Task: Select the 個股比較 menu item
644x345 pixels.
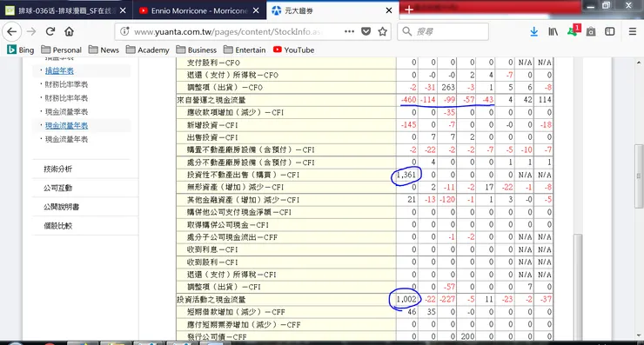Action: click(58, 226)
